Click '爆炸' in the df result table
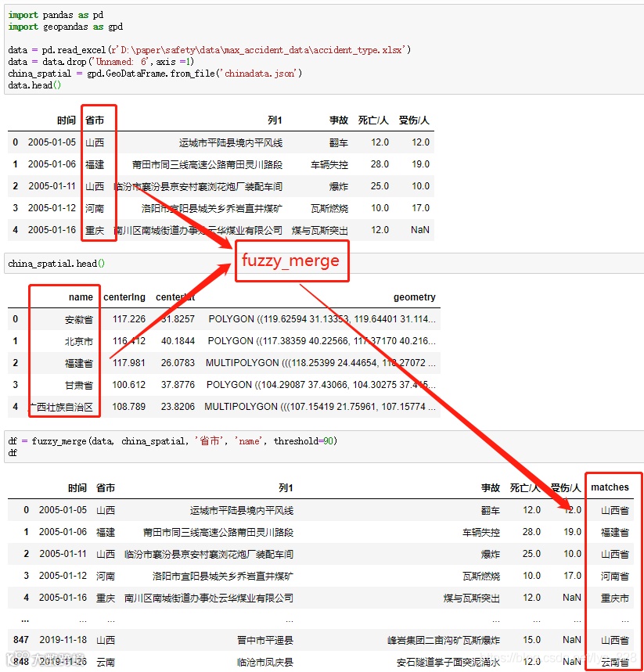Viewport: 644px width, 672px height. point(491,554)
